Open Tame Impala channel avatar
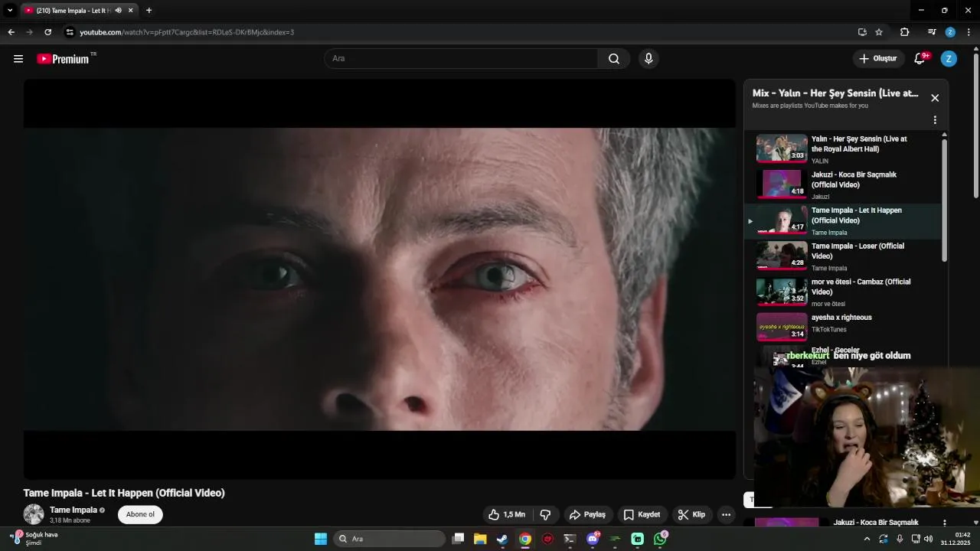This screenshot has width=980, height=551. click(x=34, y=514)
